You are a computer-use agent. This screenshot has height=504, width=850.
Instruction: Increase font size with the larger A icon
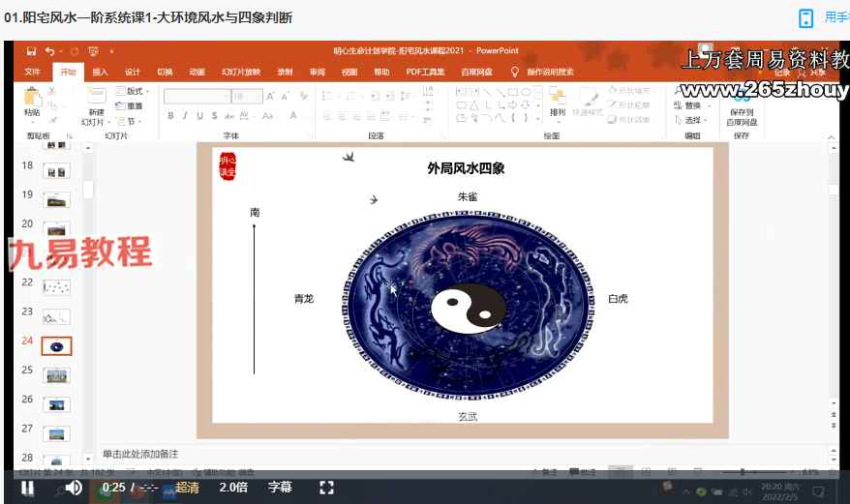[x=270, y=97]
